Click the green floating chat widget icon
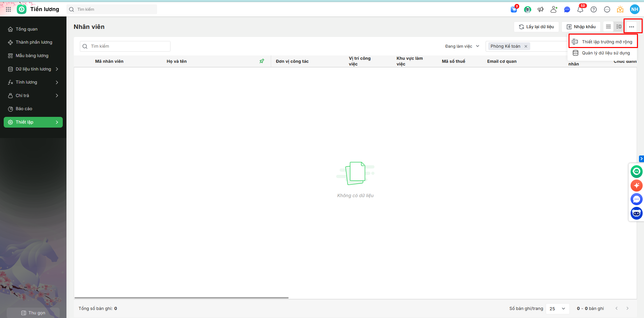This screenshot has height=318, width=644. click(x=637, y=171)
